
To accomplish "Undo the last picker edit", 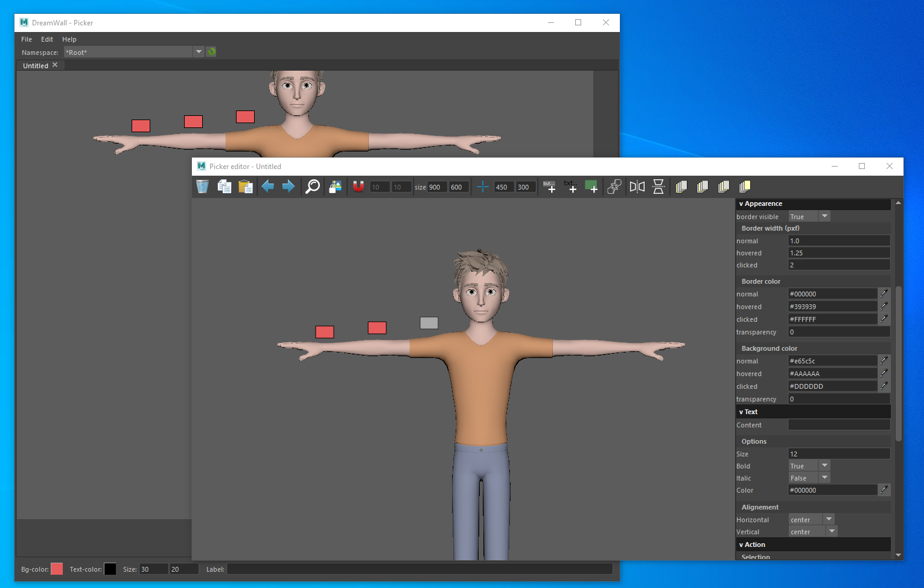I will pos(267,187).
